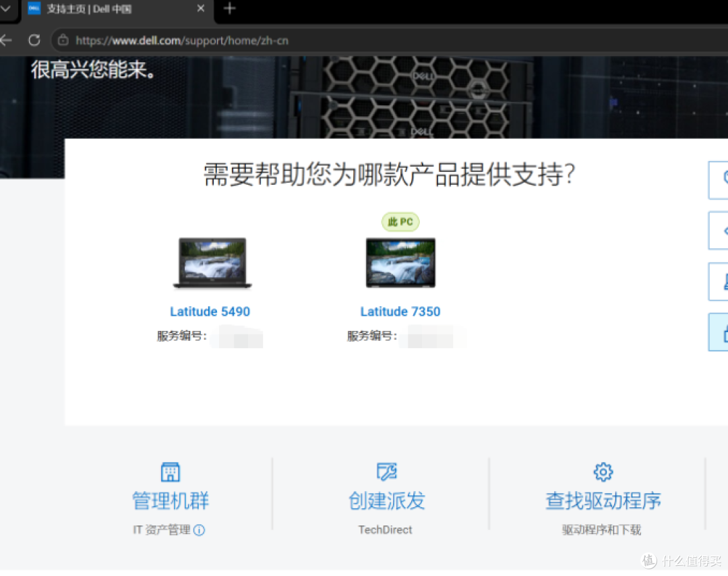The width and height of the screenshot is (728, 576).
Task: Click the 驱动程序和下载 text
Action: click(602, 529)
